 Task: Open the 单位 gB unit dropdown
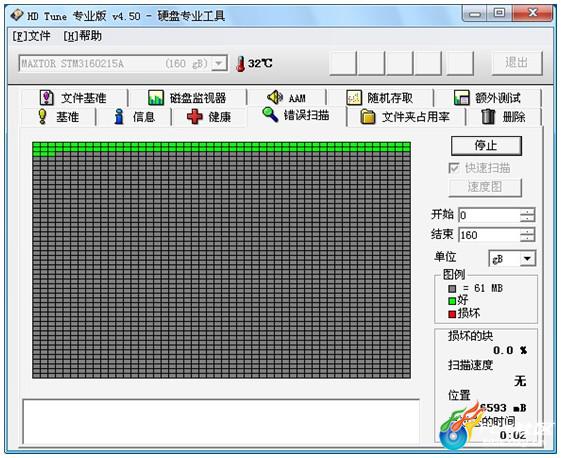pyautogui.click(x=527, y=258)
